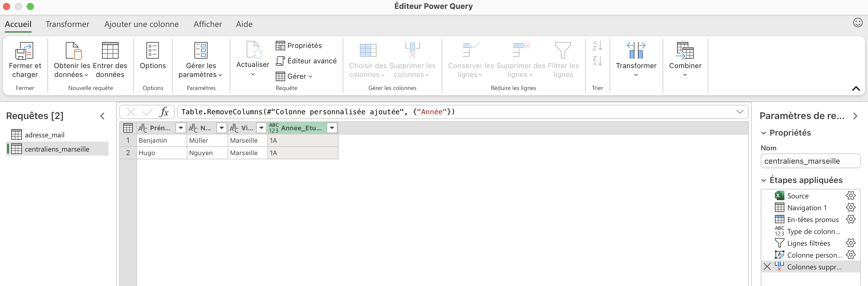Open Navigation 1 step settings gear

tap(851, 207)
